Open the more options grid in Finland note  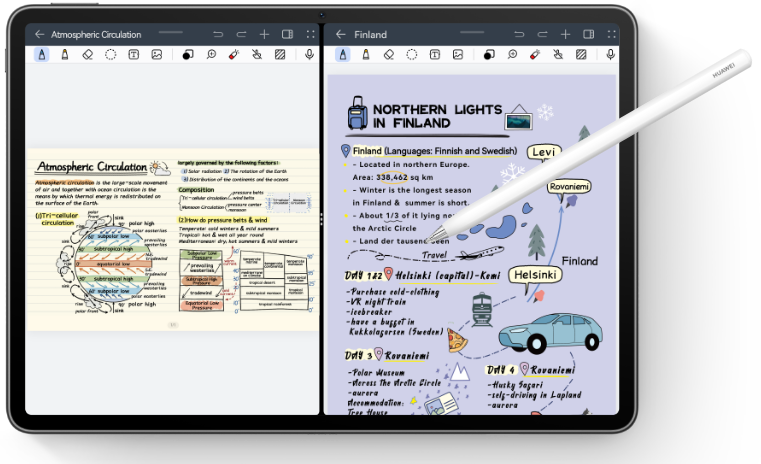pyautogui.click(x=611, y=34)
